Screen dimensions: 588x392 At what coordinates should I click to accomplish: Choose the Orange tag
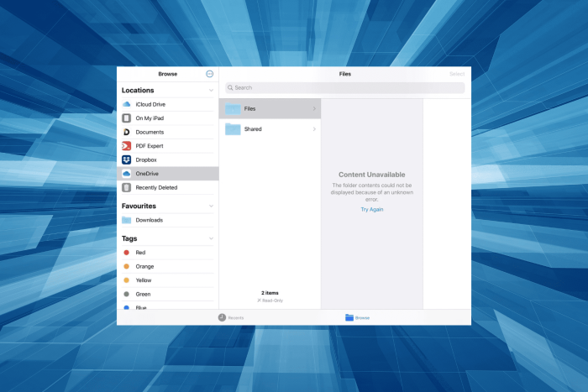(x=168, y=266)
